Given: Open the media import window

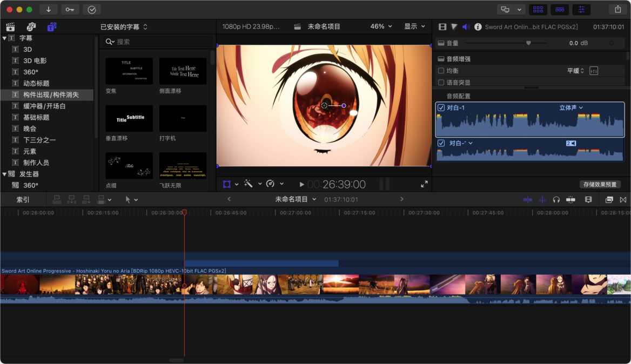Looking at the screenshot, I should click(x=48, y=9).
